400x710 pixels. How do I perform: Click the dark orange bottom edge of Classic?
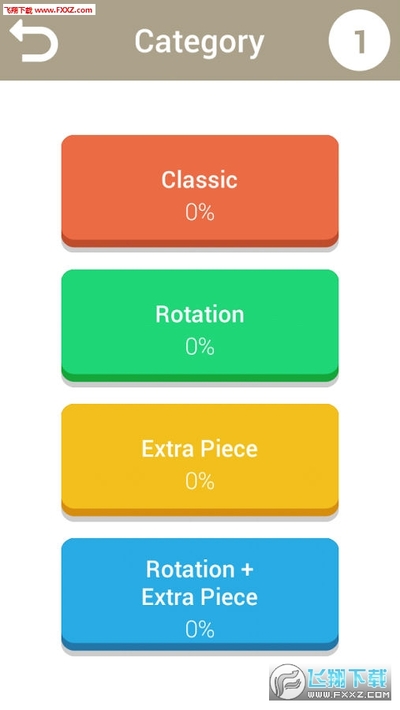pos(200,242)
